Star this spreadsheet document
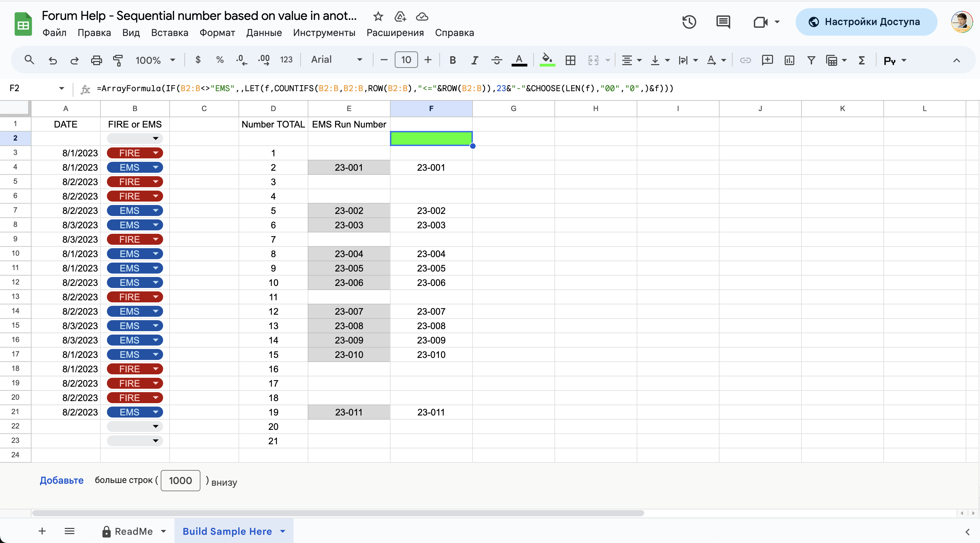This screenshot has height=543, width=980. pyautogui.click(x=378, y=16)
